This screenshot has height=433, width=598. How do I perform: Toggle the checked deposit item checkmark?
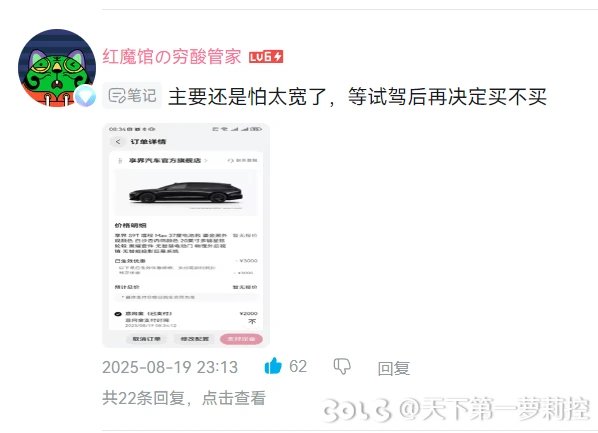click(x=118, y=314)
